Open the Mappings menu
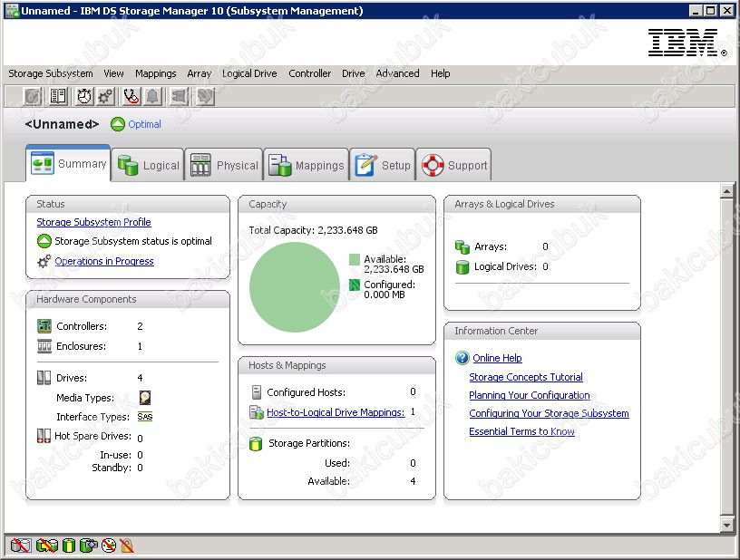Screen dimensions: 740x560 click(x=155, y=73)
